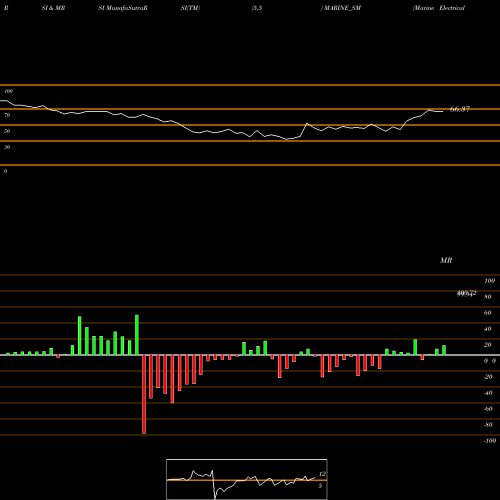The image size is (500, 500).
Task: Click the '12' label in mini chart
Action: (322, 474)
